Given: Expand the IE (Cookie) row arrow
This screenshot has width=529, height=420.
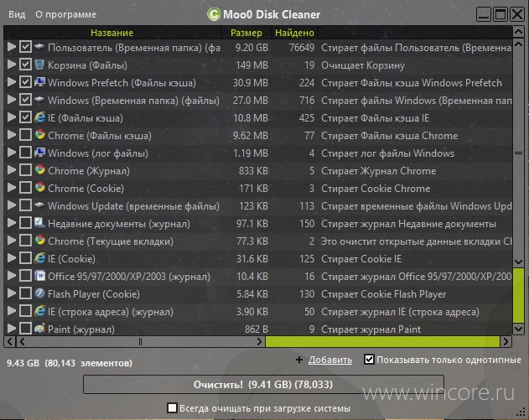Looking at the screenshot, I should pos(12,257).
